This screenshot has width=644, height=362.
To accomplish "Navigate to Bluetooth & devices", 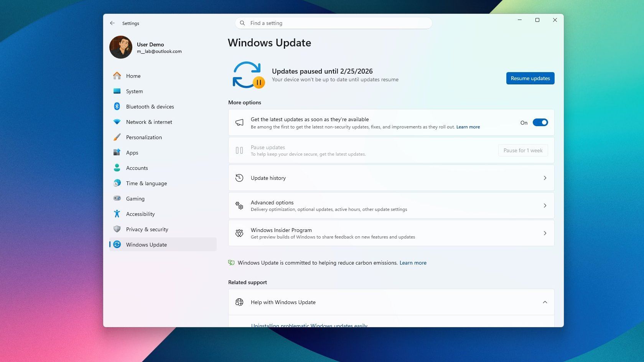I will 163,107.
